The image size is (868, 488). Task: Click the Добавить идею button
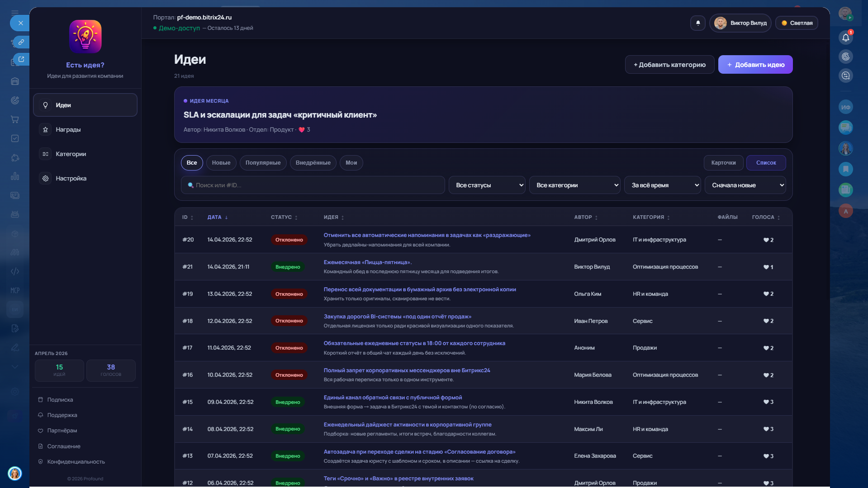[755, 65]
